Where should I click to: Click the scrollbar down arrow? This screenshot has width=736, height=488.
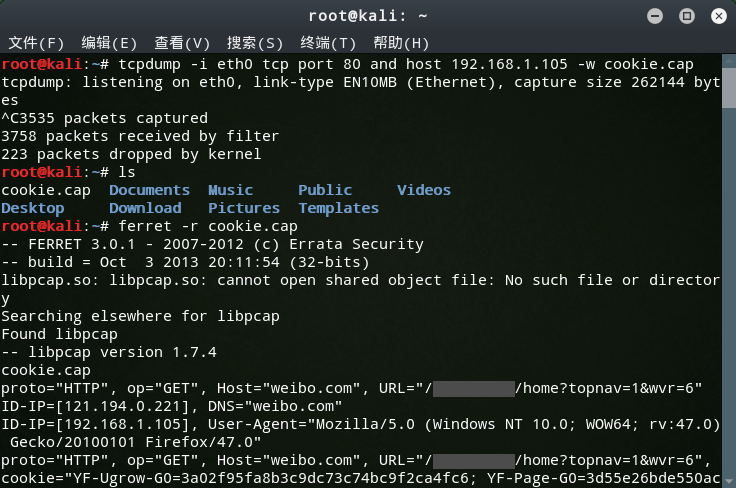click(729, 481)
